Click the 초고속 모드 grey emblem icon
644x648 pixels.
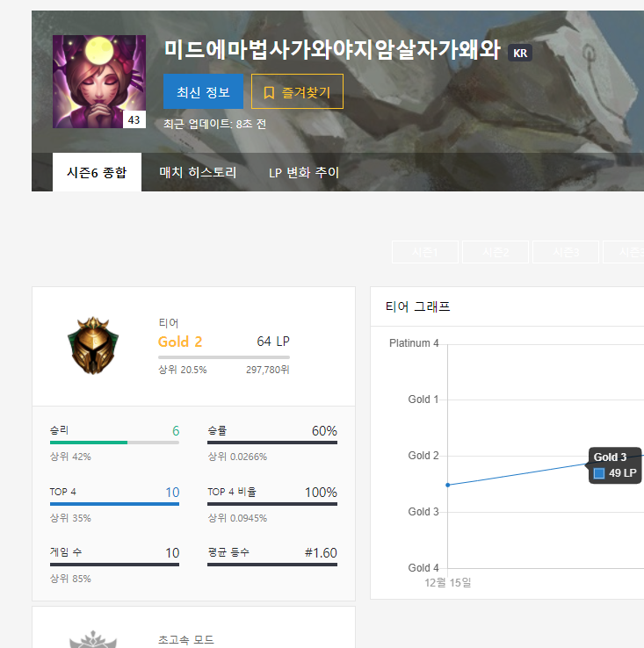[93, 639]
